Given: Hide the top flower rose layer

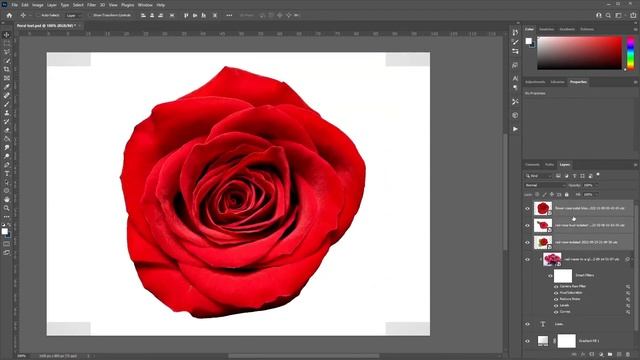Looking at the screenshot, I should click(x=527, y=209).
